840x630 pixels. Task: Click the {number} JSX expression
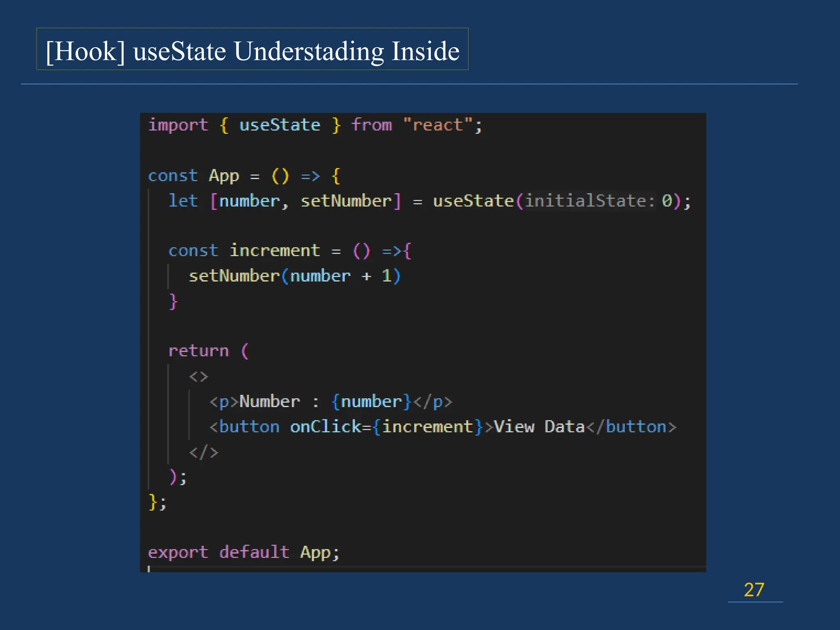(x=371, y=402)
